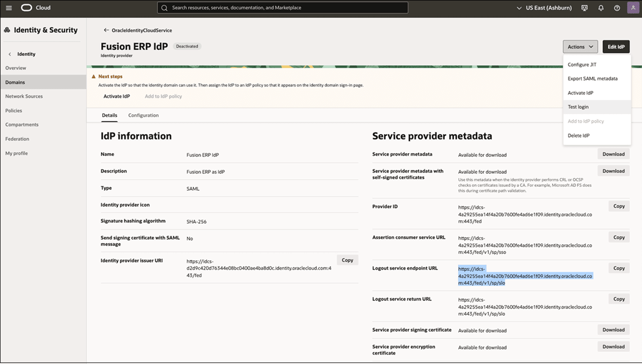Click the back arrow to OracleIdentityCloudService
Screen dimensions: 642x364
[105, 30]
